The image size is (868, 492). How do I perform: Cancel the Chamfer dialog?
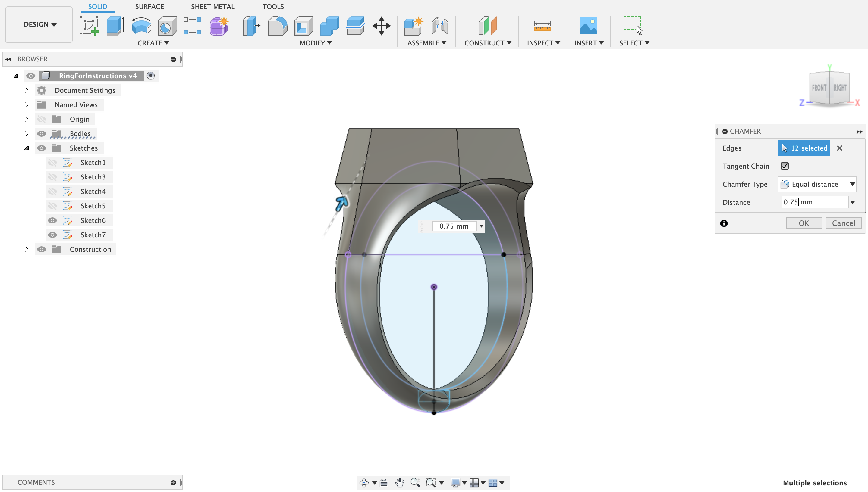click(x=843, y=223)
